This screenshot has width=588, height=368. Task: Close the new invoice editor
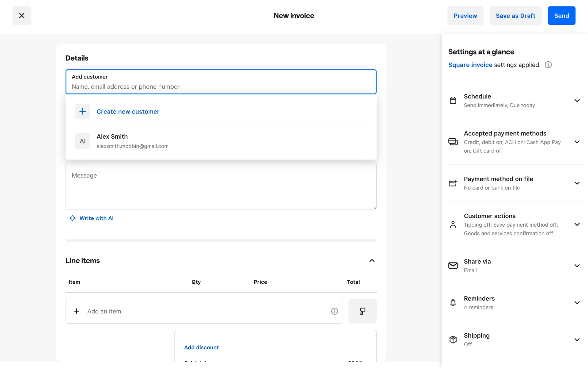coord(21,16)
